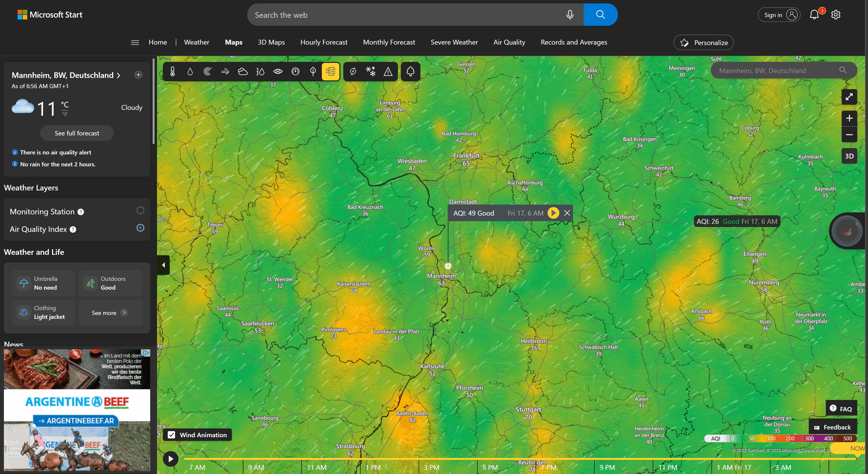Screen dimensions: 868x474
Task: Enter fullscreen map with expand arrows
Action: [x=849, y=97]
